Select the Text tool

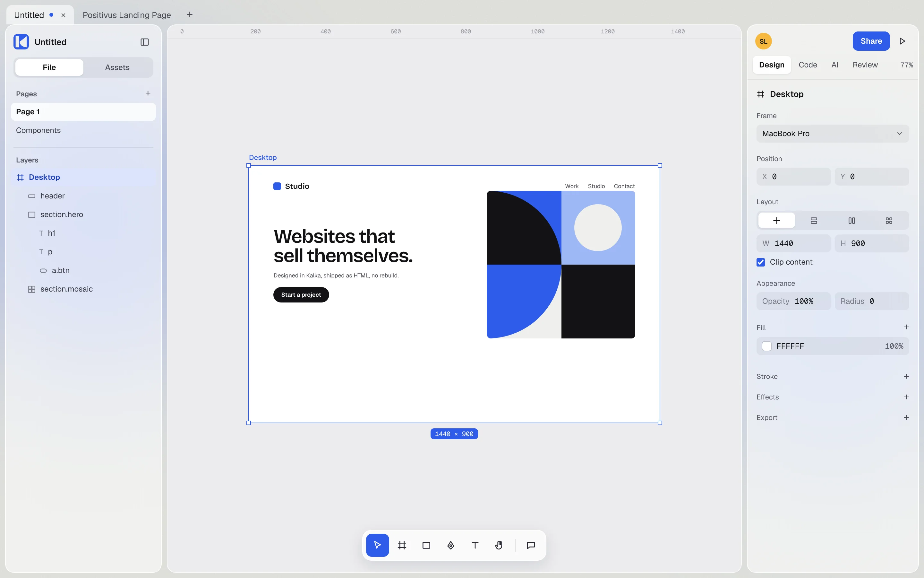tap(475, 545)
